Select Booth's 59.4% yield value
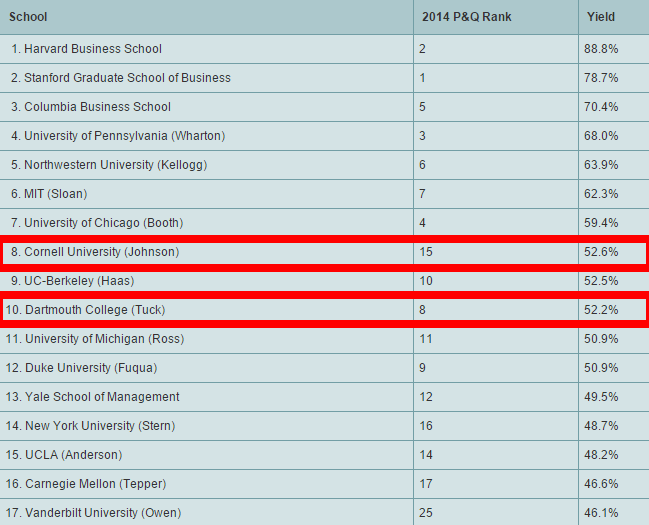 [601, 223]
